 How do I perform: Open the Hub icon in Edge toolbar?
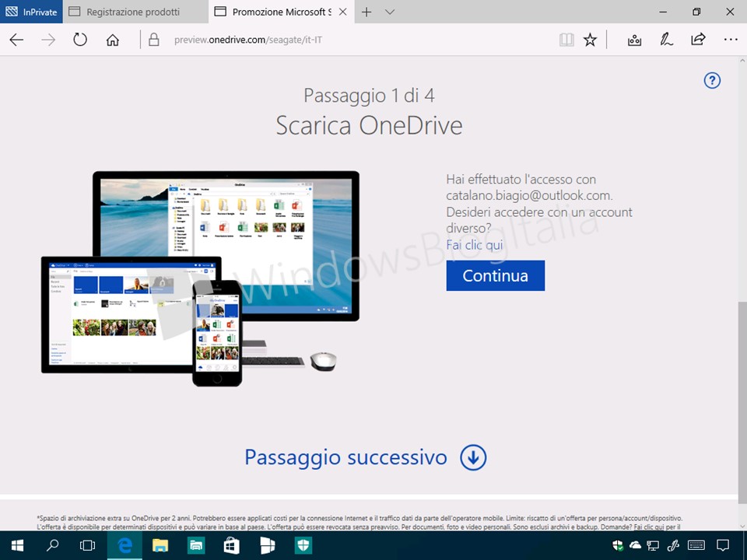[634, 40]
